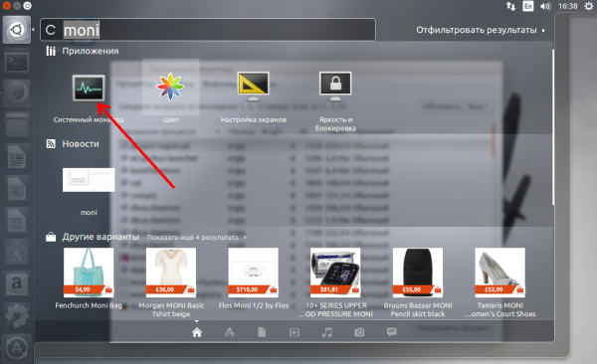Open the sound volume indicator menu

tap(545, 6)
